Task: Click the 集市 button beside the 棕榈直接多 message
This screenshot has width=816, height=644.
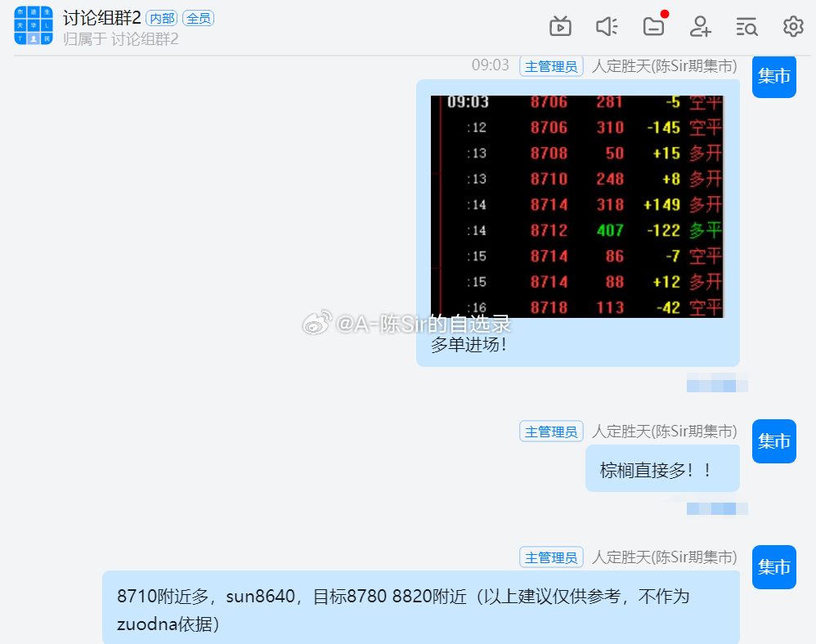Action: click(773, 441)
